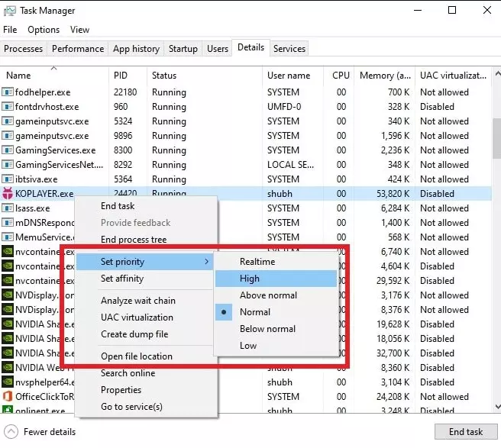Click the GamingServices.exe process icon

coord(8,150)
